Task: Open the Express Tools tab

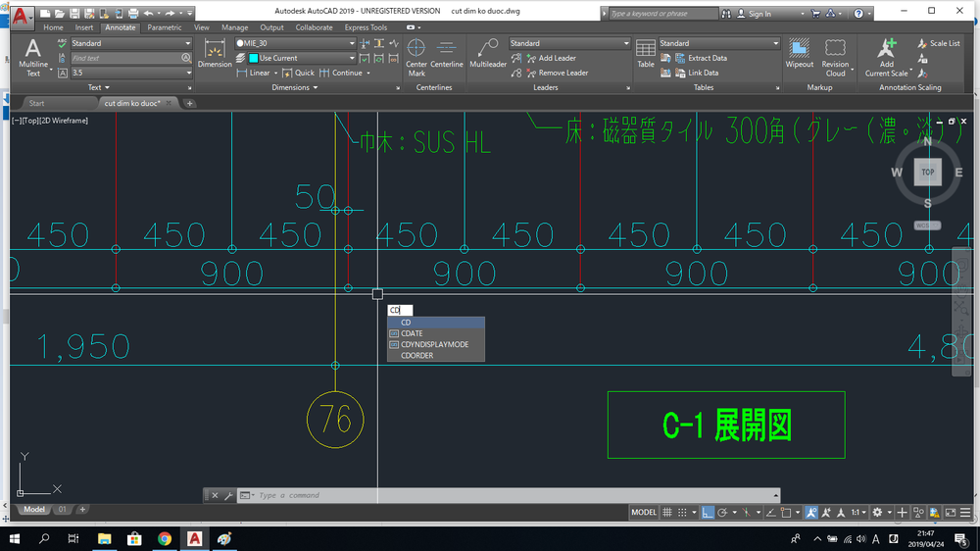Action: 366,27
